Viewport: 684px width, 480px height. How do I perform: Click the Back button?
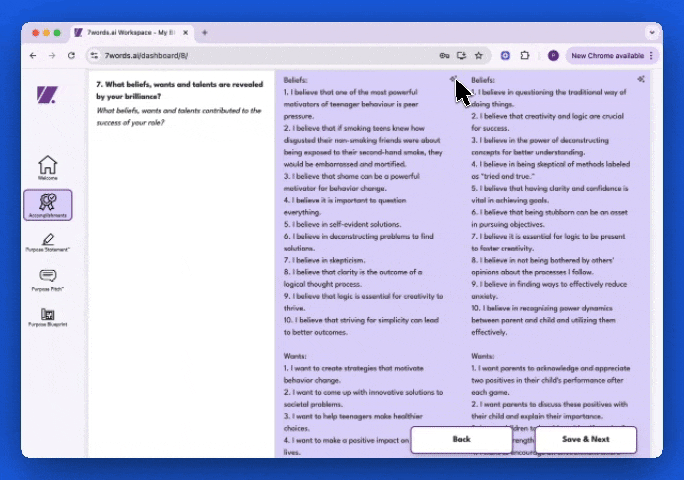coord(461,439)
